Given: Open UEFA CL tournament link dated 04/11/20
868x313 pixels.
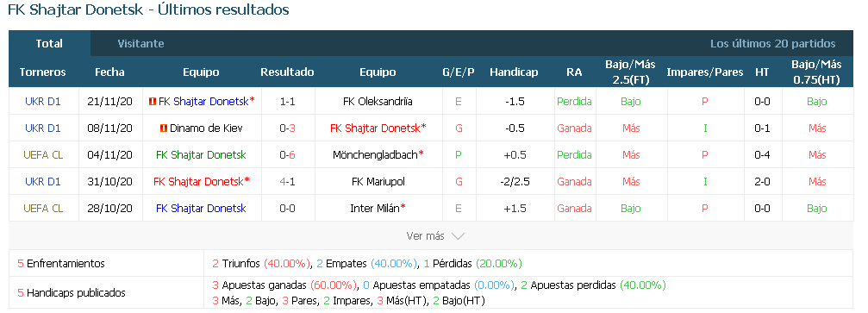Looking at the screenshot, I should (x=43, y=154).
